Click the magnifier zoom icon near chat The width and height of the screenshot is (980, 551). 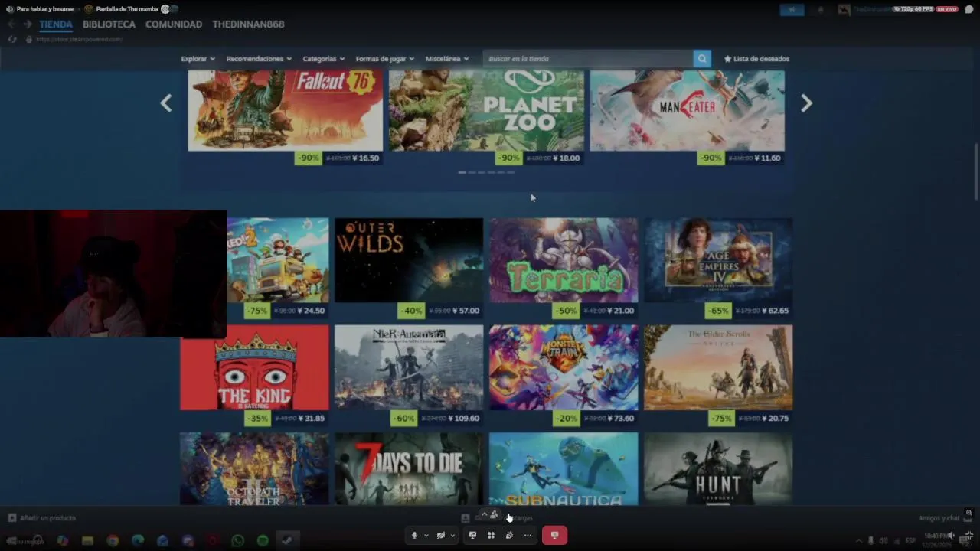969,513
